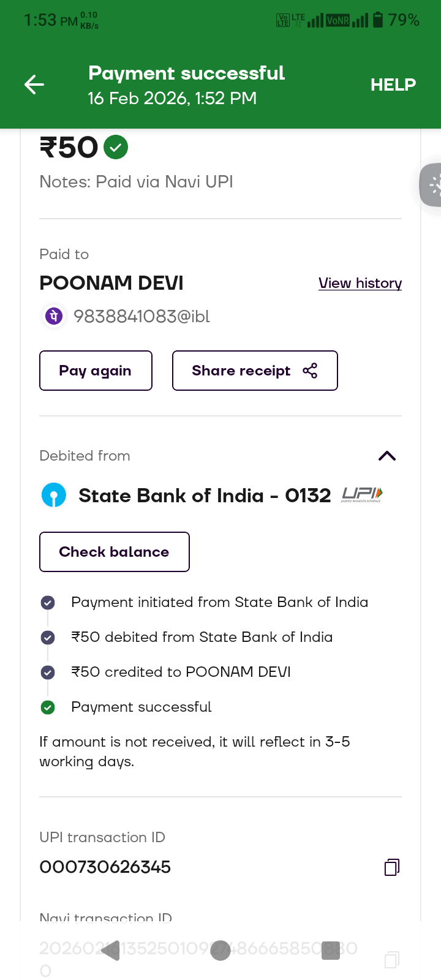The width and height of the screenshot is (441, 980).
Task: Tap the State Bank of India logo
Action: pos(54,495)
